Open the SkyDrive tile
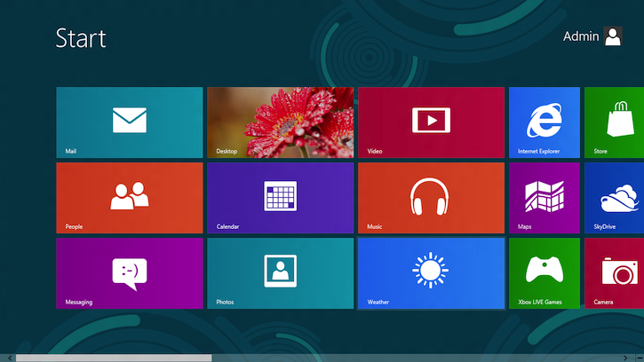The height and width of the screenshot is (362, 644). click(615, 198)
